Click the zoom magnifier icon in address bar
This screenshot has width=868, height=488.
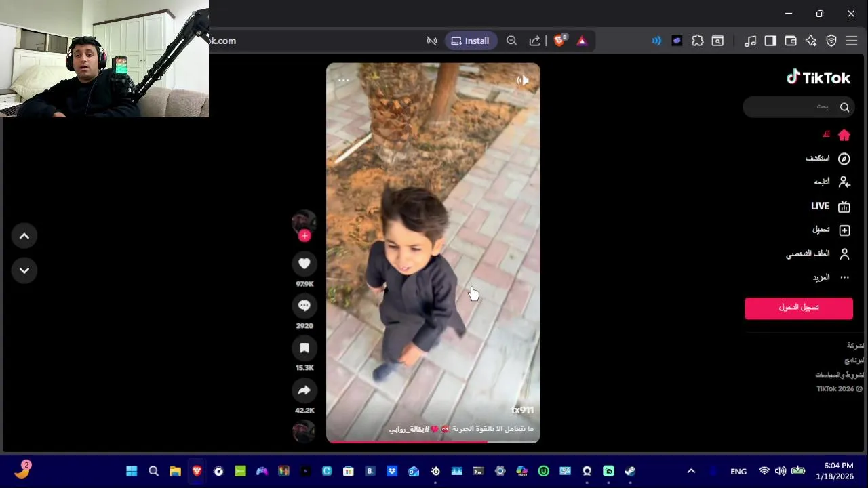tap(512, 41)
